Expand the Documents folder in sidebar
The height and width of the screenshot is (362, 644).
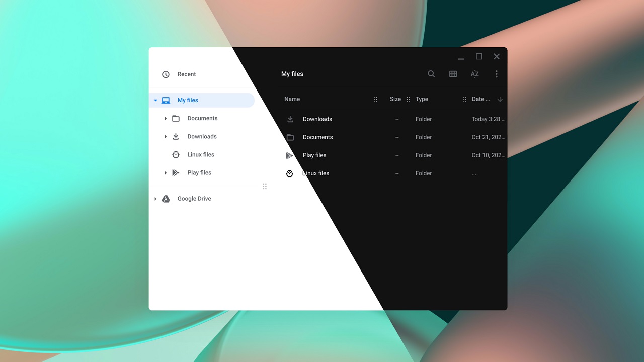point(166,119)
